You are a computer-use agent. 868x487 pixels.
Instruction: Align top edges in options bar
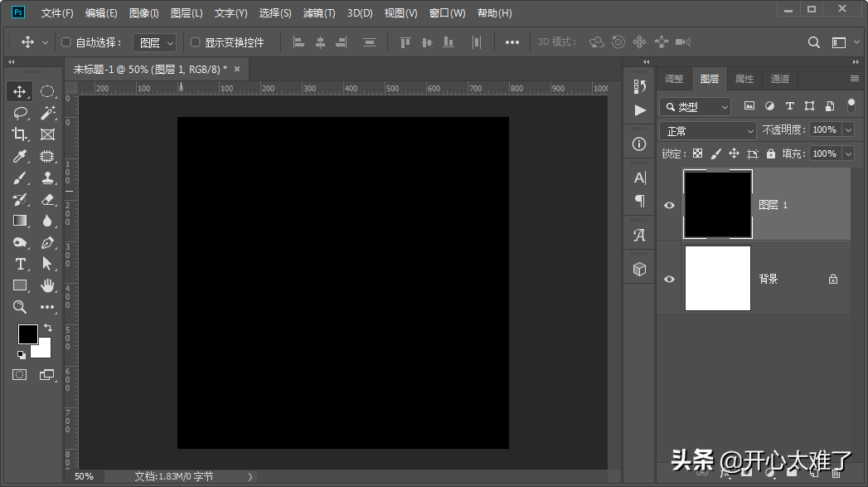pyautogui.click(x=405, y=42)
